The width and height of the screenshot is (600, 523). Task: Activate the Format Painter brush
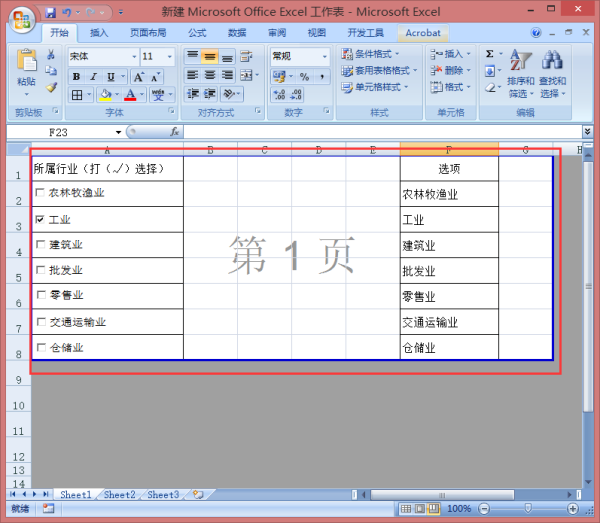coord(51,88)
